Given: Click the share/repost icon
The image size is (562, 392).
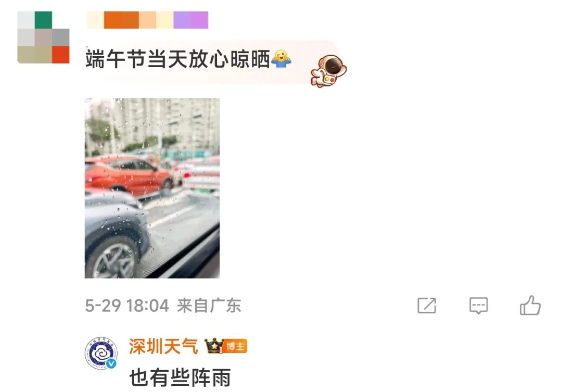Looking at the screenshot, I should pyautogui.click(x=427, y=306).
